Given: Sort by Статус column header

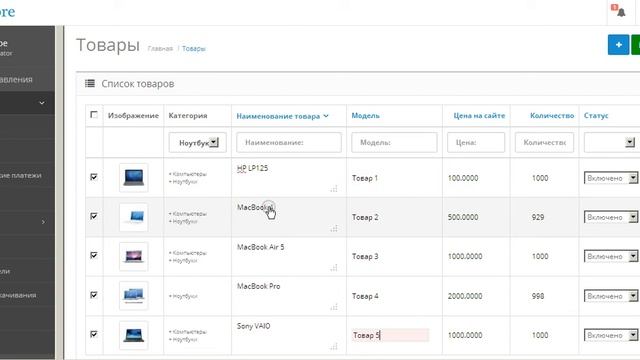Looking at the screenshot, I should (596, 116).
